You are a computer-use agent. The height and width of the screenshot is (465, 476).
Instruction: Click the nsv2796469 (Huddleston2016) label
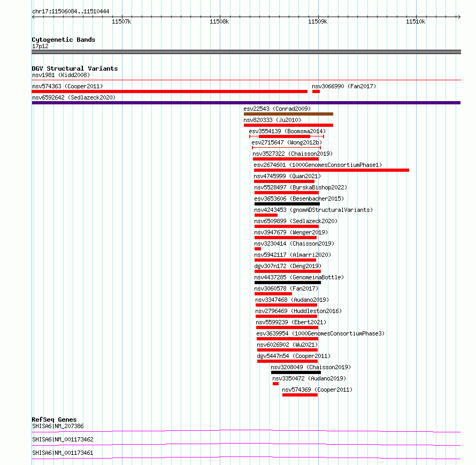click(x=298, y=311)
